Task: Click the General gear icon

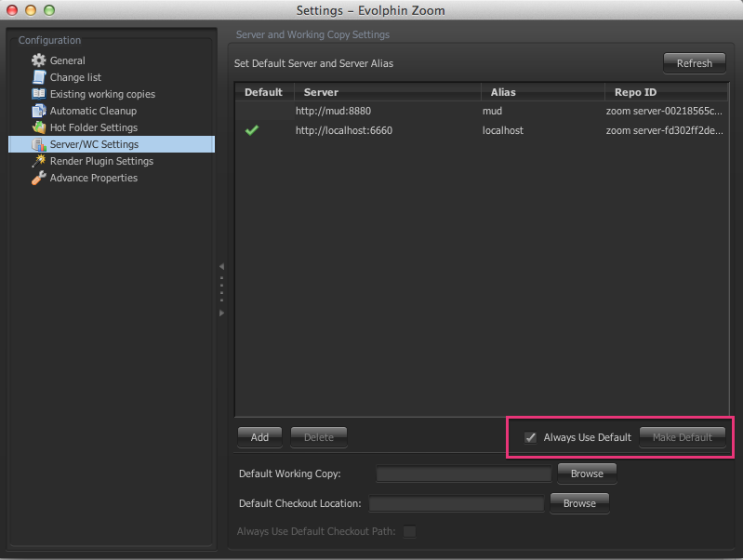Action: 38,60
